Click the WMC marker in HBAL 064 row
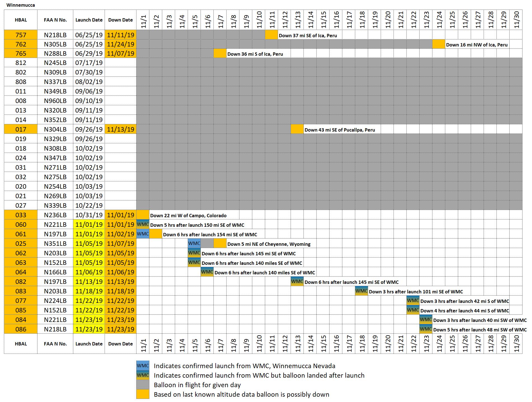This screenshot has width=532, height=402. coord(207,272)
